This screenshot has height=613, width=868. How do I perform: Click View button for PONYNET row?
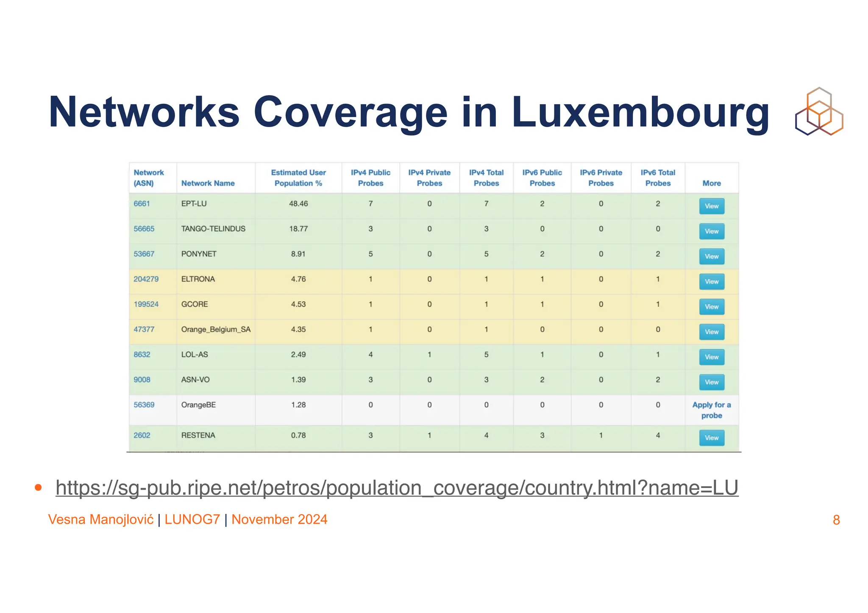712,256
